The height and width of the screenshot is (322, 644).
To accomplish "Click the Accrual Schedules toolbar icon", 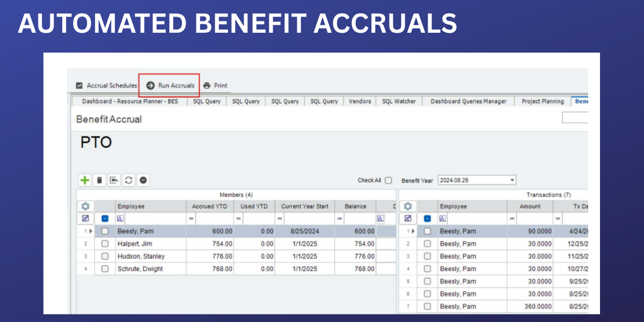I will (x=79, y=85).
